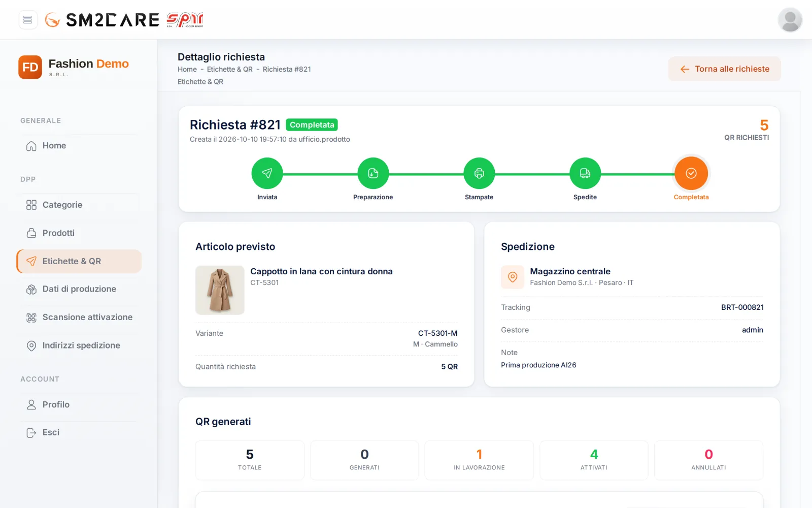Click variant code CT-5301-M
The height and width of the screenshot is (508, 812).
coord(437,333)
